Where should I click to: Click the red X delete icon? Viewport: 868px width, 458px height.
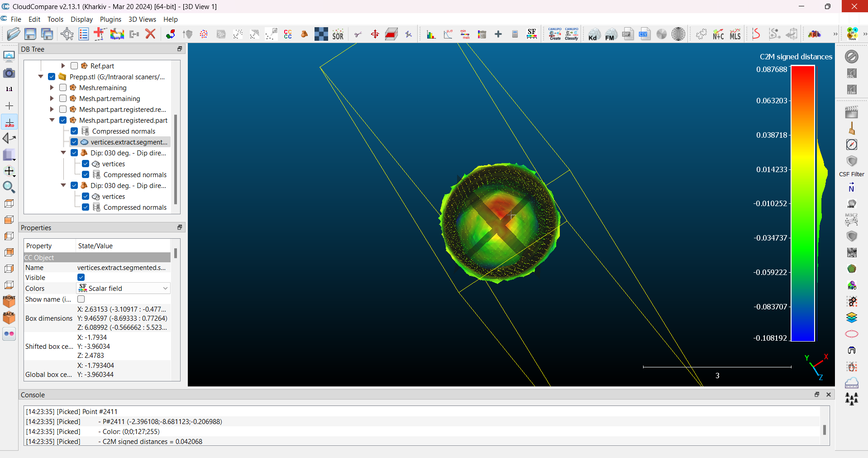pyautogui.click(x=150, y=34)
